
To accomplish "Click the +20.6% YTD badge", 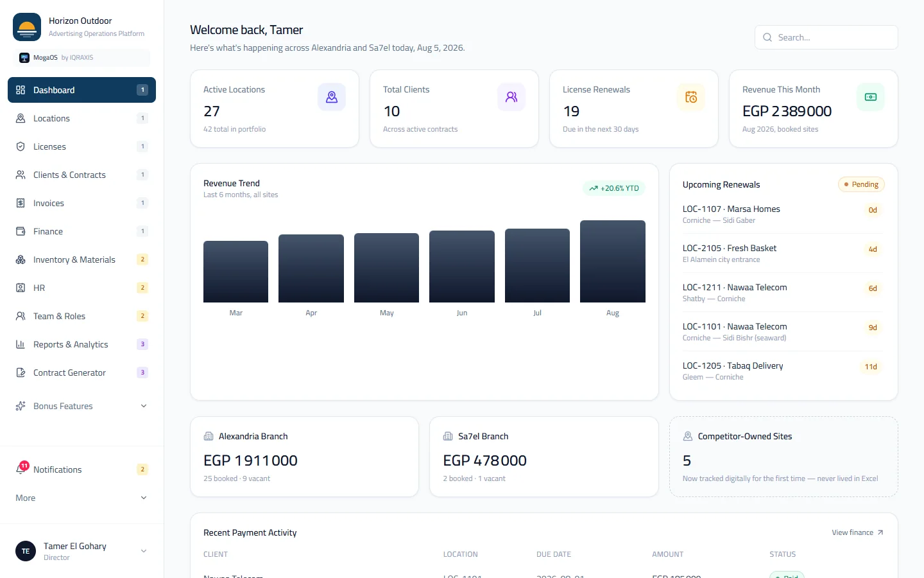I will pyautogui.click(x=614, y=188).
